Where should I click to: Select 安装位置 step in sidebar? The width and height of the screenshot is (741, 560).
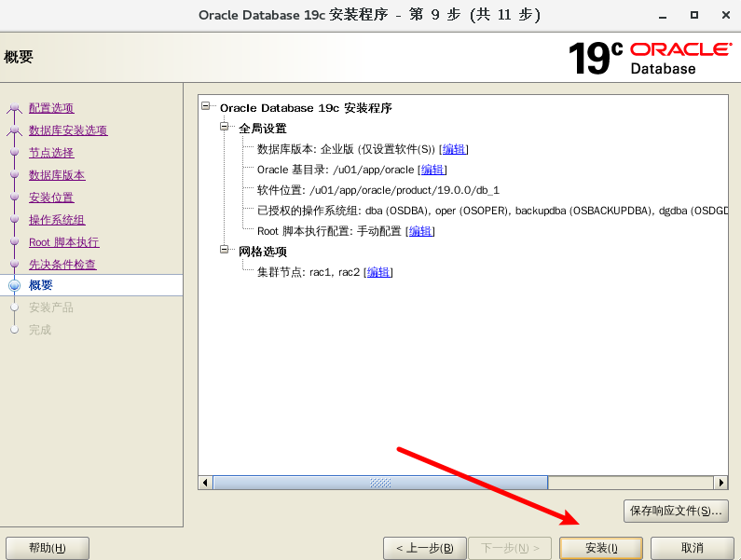pos(51,198)
